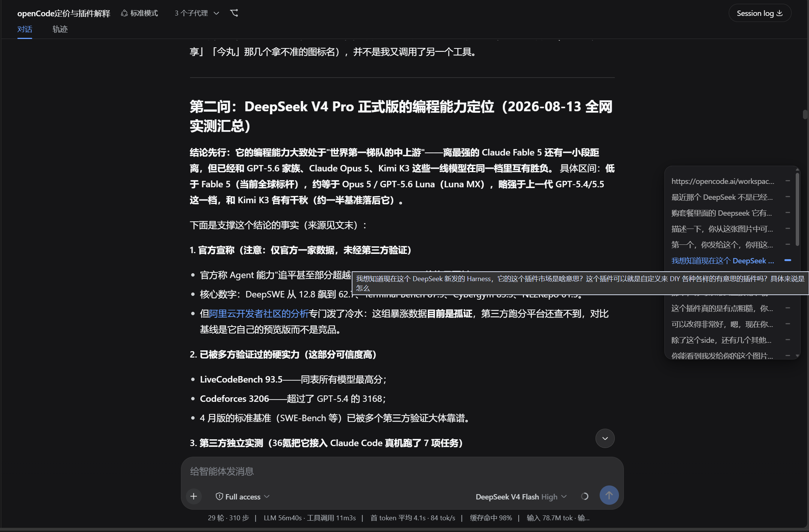The height and width of the screenshot is (532, 809).
Task: Jump to message 你能看到我发给你的这个图片
Action: 722,356
